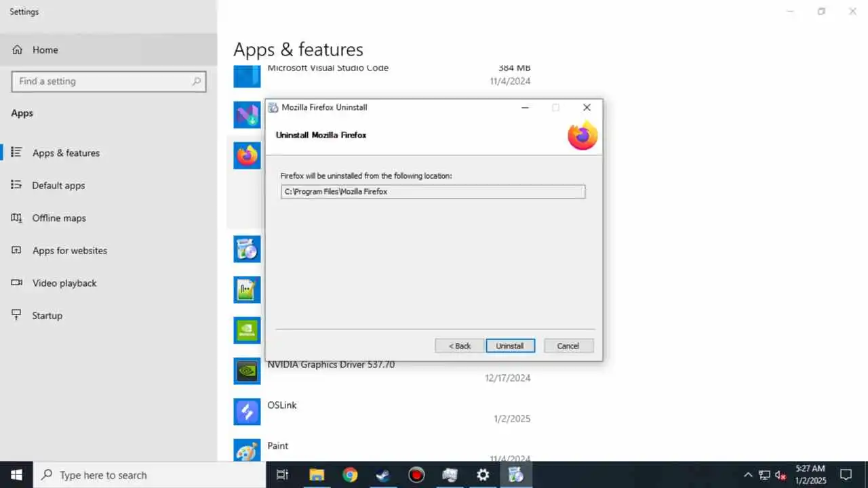The height and width of the screenshot is (488, 868).
Task: Click the Default apps sidebar icon
Action: coord(17,185)
